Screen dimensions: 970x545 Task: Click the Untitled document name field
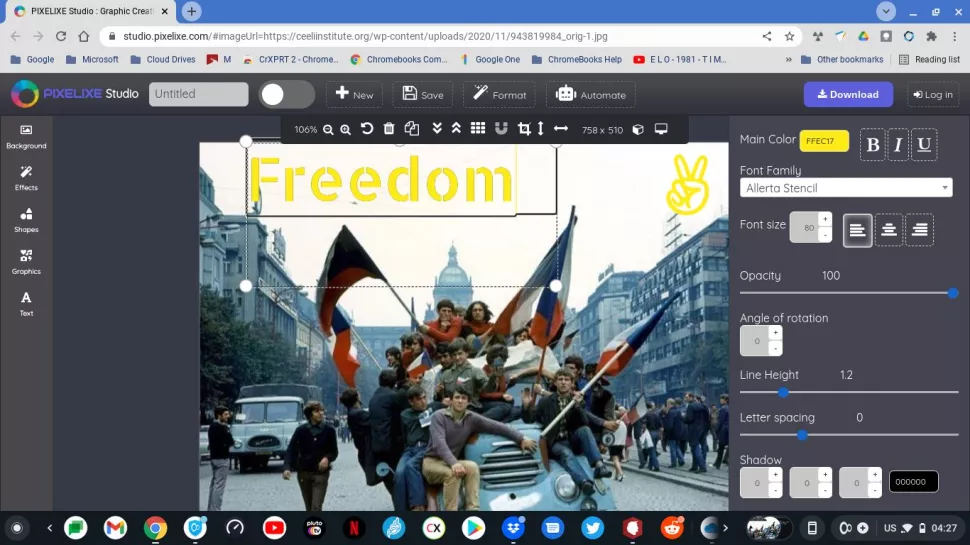199,94
